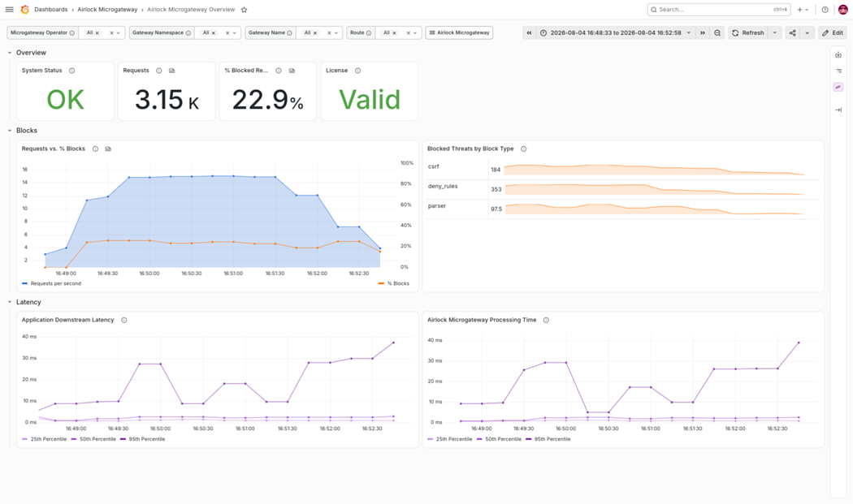
Task: Click the Requests vs. % Blocks info icon
Action: pos(95,149)
